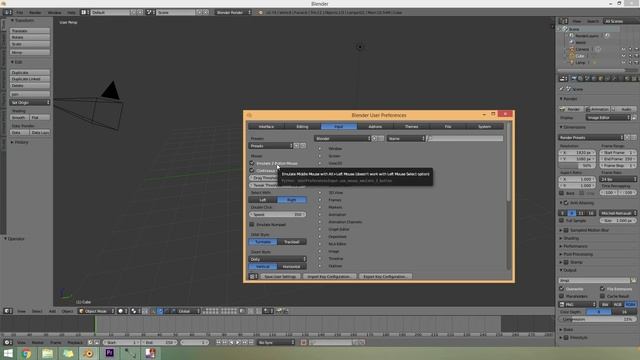Open Render Presets dropdown
The height and width of the screenshot is (360, 640).
tap(591, 138)
